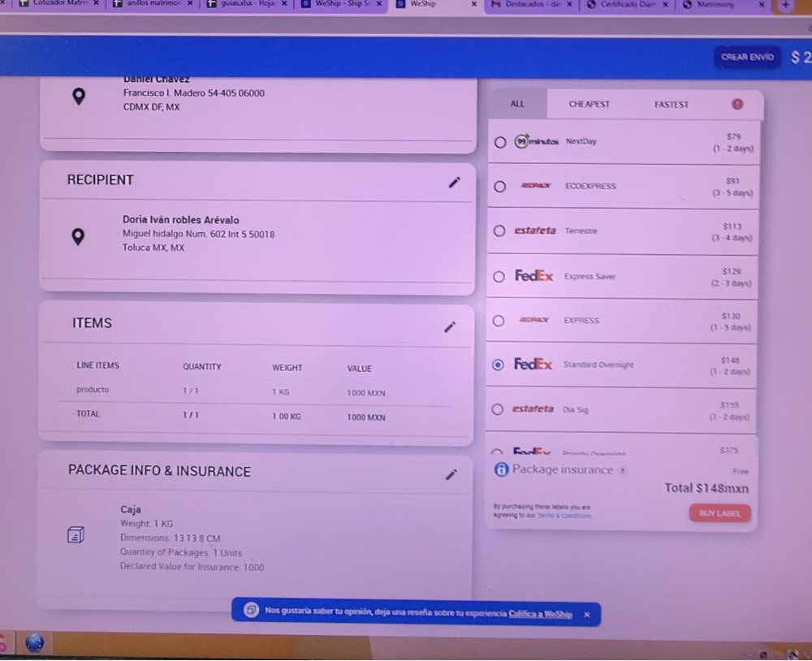Switch to the Cheapest rates tab

589,104
